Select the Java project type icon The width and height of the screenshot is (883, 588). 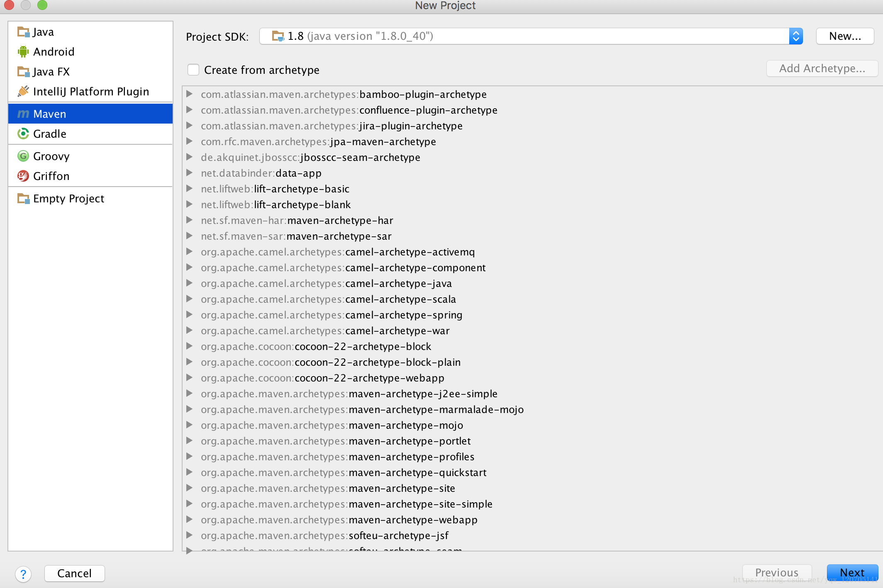click(23, 32)
